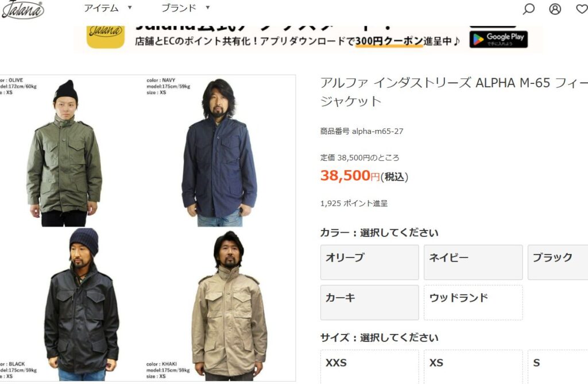Viewport: 588px width, 384px height.
Task: Open the search magnifier icon
Action: (x=528, y=9)
